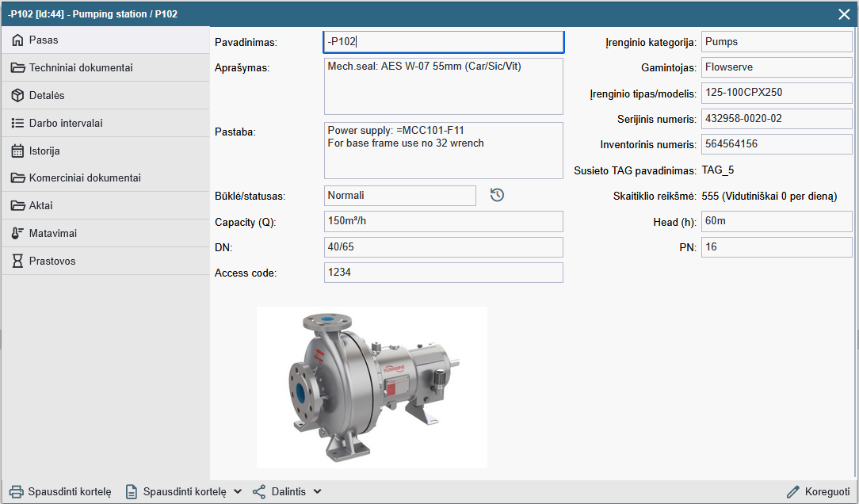Click the Prastovos hourglass icon

(17, 262)
